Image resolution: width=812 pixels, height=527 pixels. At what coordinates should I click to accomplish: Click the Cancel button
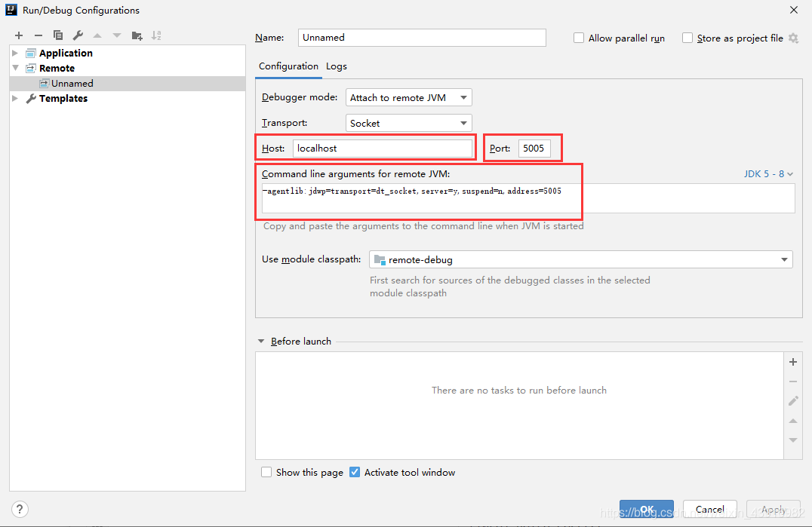point(710,510)
